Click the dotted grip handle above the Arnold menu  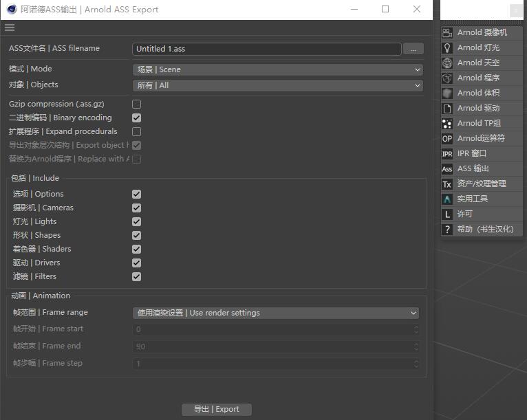click(482, 23)
